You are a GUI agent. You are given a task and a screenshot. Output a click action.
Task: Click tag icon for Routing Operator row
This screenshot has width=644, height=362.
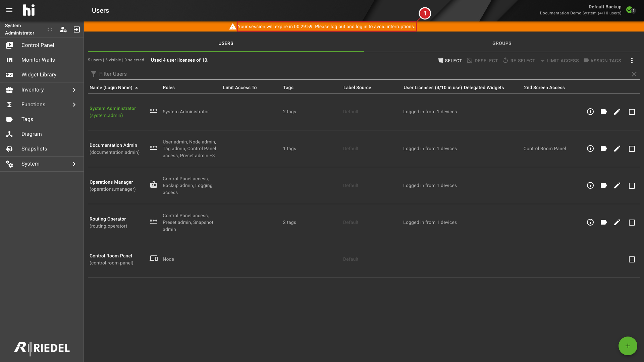point(604,222)
